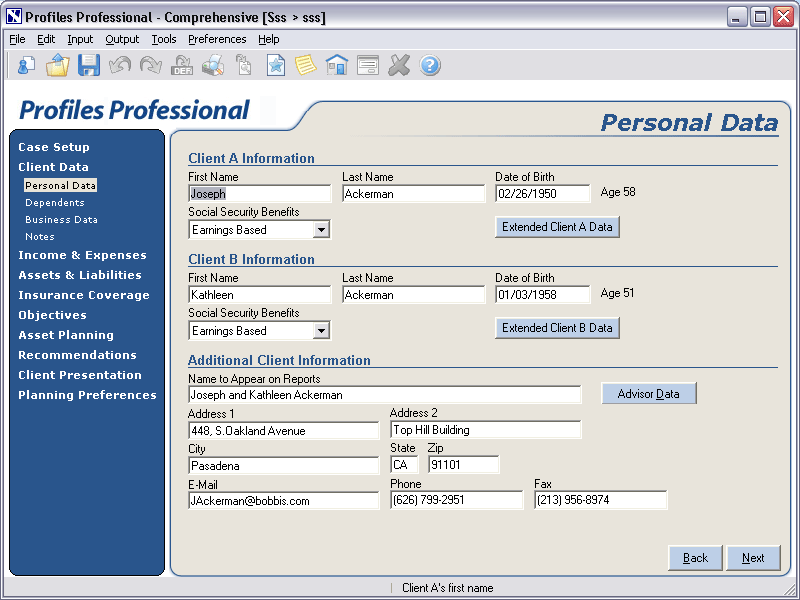Image resolution: width=800 pixels, height=600 pixels.
Task: Click the Fax field
Action: pyautogui.click(x=601, y=500)
